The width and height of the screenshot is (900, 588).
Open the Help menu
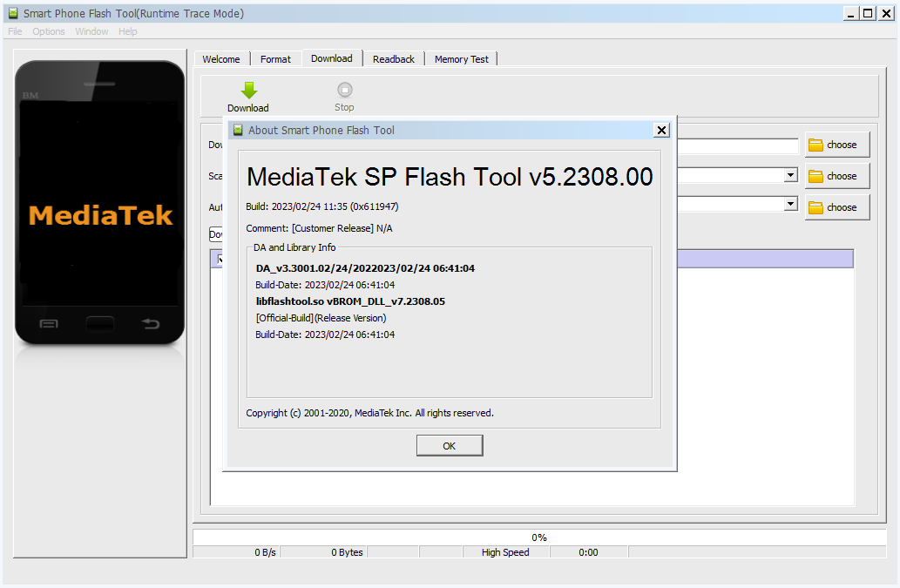pos(128,31)
